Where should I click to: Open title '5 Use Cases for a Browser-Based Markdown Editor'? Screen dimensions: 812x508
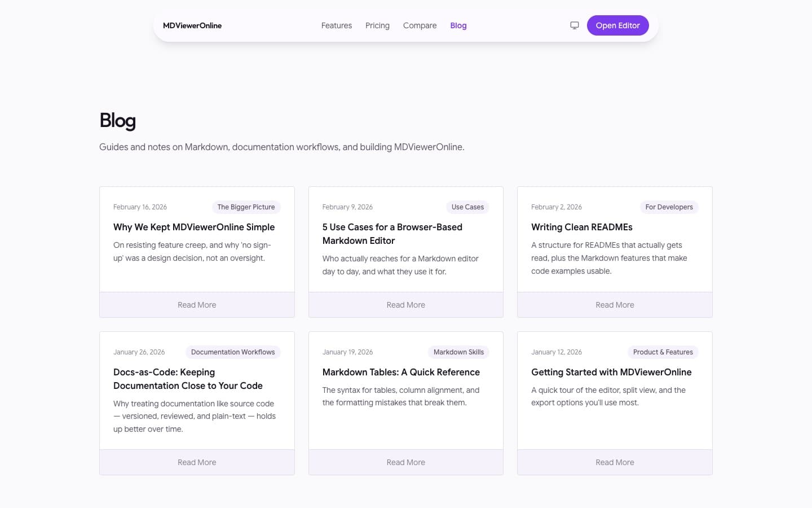(392, 234)
